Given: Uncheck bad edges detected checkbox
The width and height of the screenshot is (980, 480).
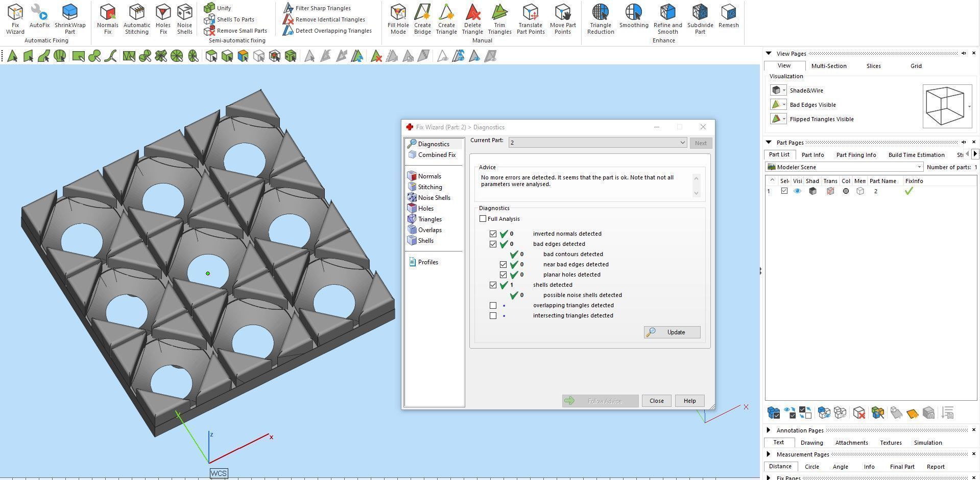Looking at the screenshot, I should point(493,244).
